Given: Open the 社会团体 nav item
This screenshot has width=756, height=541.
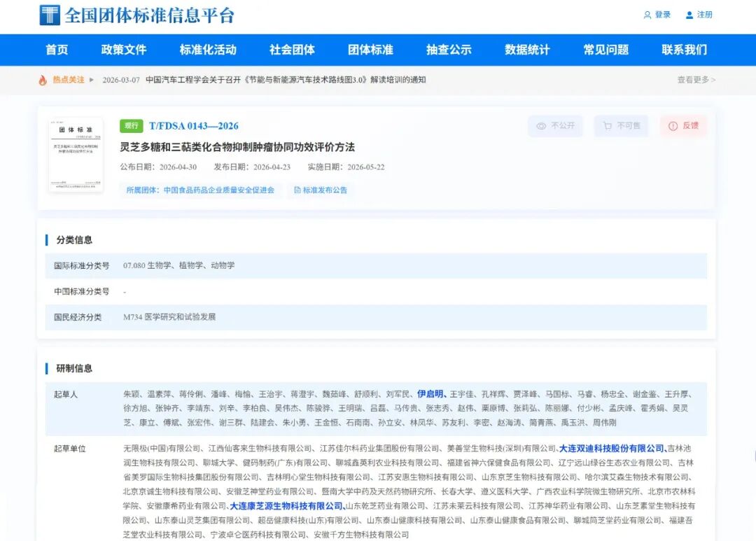Looking at the screenshot, I should 292,50.
